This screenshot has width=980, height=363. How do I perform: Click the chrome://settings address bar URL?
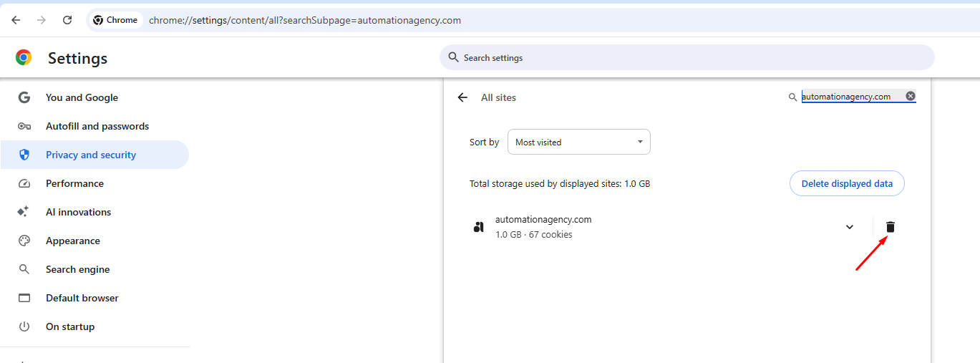pyautogui.click(x=305, y=20)
